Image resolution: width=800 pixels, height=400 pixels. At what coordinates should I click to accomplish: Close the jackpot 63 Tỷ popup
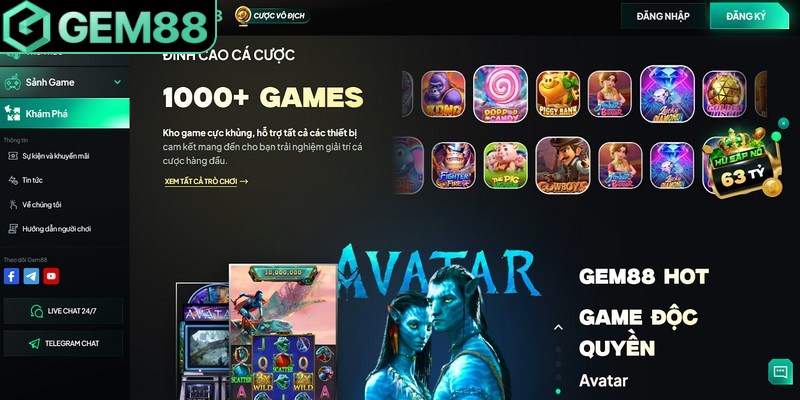783,123
